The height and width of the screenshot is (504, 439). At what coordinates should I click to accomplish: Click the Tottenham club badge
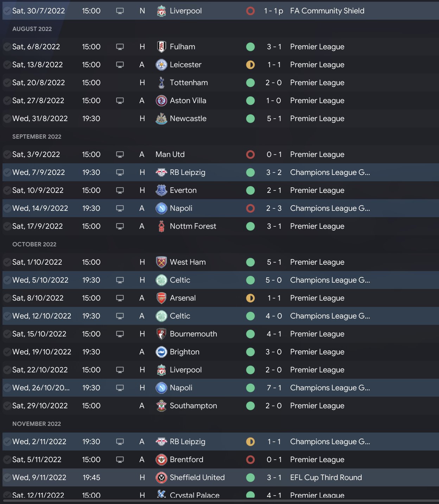(x=161, y=83)
